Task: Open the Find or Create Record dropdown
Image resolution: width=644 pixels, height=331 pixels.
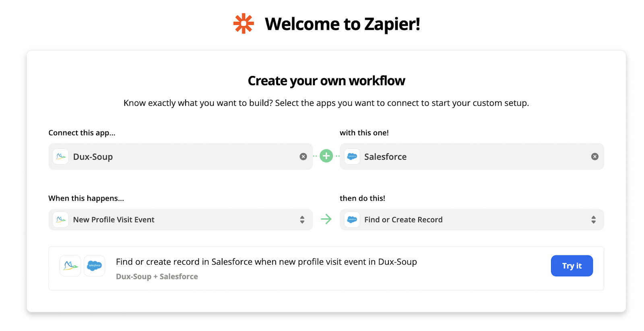Action: pos(467,220)
